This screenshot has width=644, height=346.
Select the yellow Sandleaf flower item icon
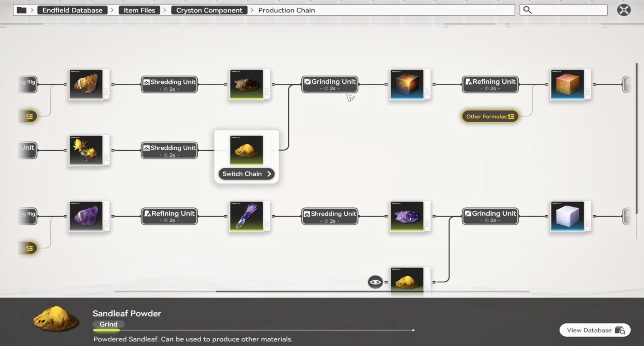[86, 150]
